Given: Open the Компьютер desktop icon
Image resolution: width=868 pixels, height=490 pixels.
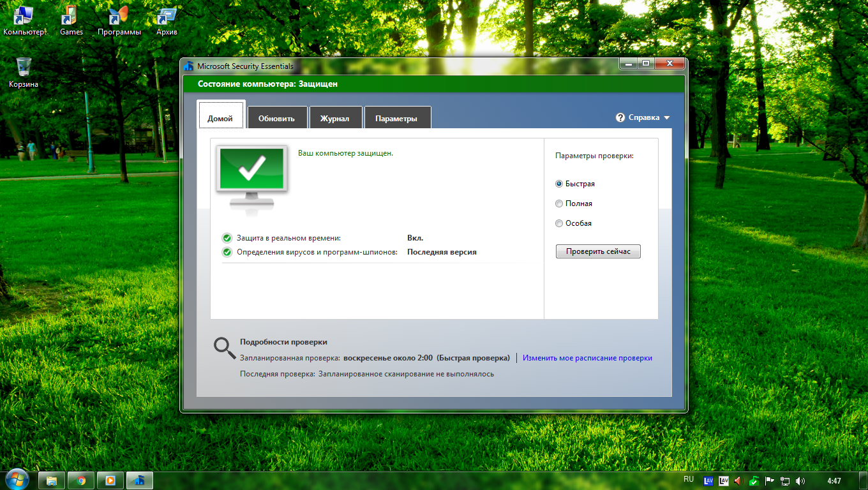Looking at the screenshot, I should point(24,21).
